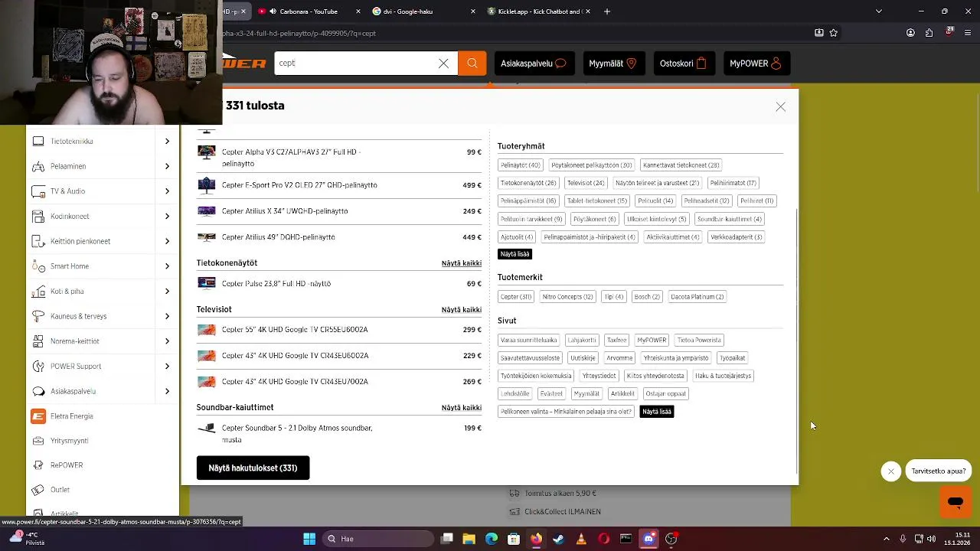Open POWER Support sidebar item
Image resolution: width=980 pixels, height=551 pixels.
pos(76,367)
